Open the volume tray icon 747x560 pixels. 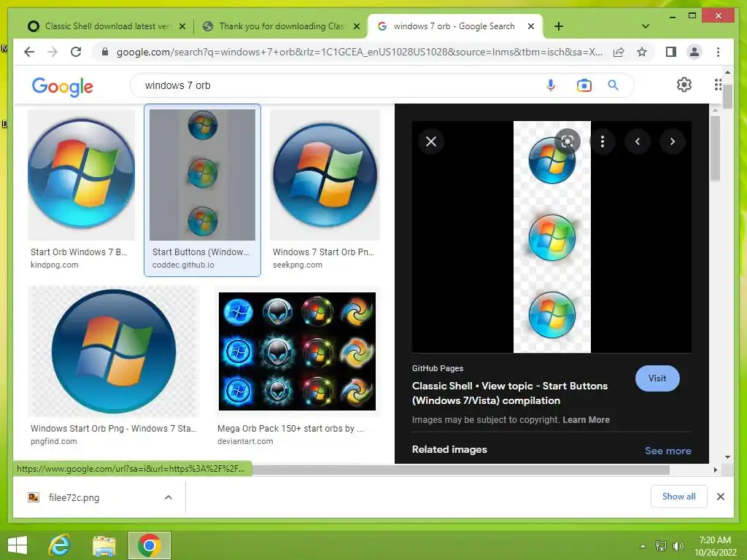(678, 546)
